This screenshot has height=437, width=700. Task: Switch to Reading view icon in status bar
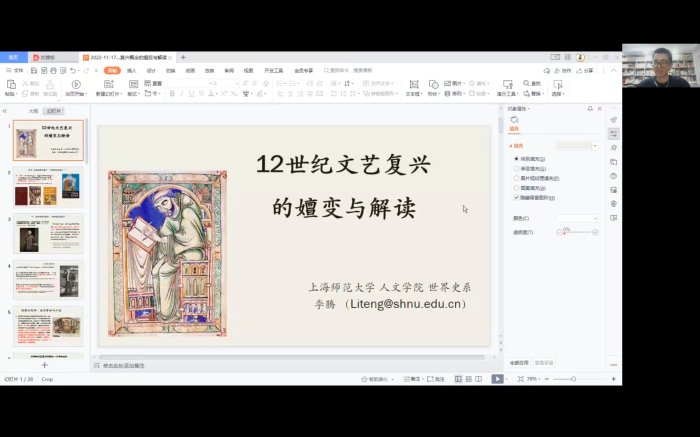[479, 379]
